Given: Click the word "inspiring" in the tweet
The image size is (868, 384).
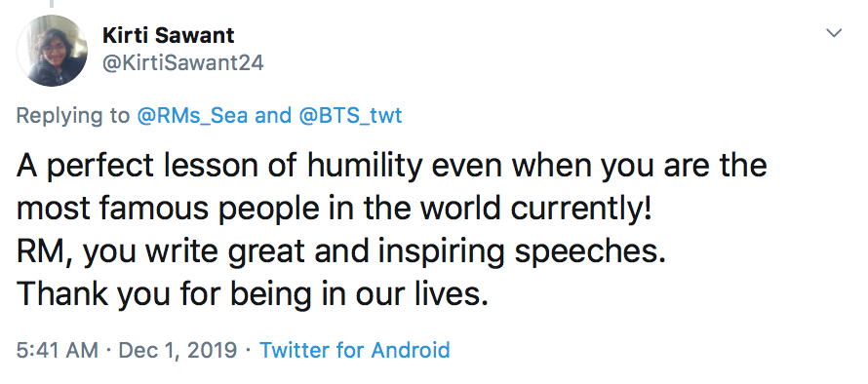Looking at the screenshot, I should [x=441, y=252].
